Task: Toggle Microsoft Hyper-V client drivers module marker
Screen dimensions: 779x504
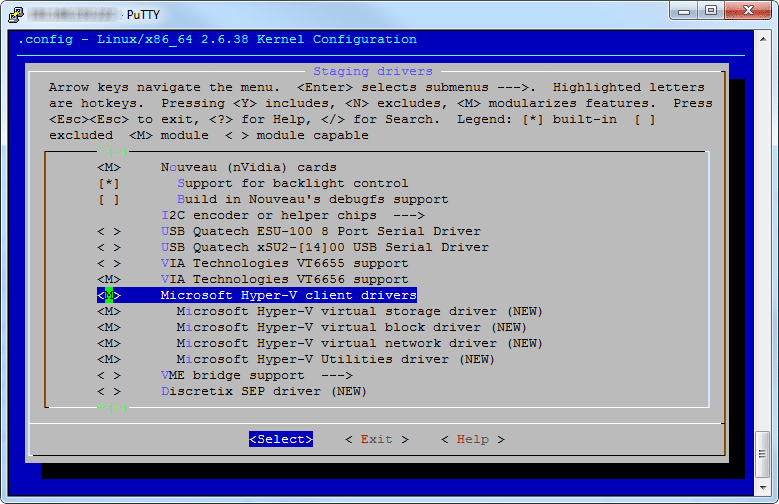Action: [x=109, y=295]
